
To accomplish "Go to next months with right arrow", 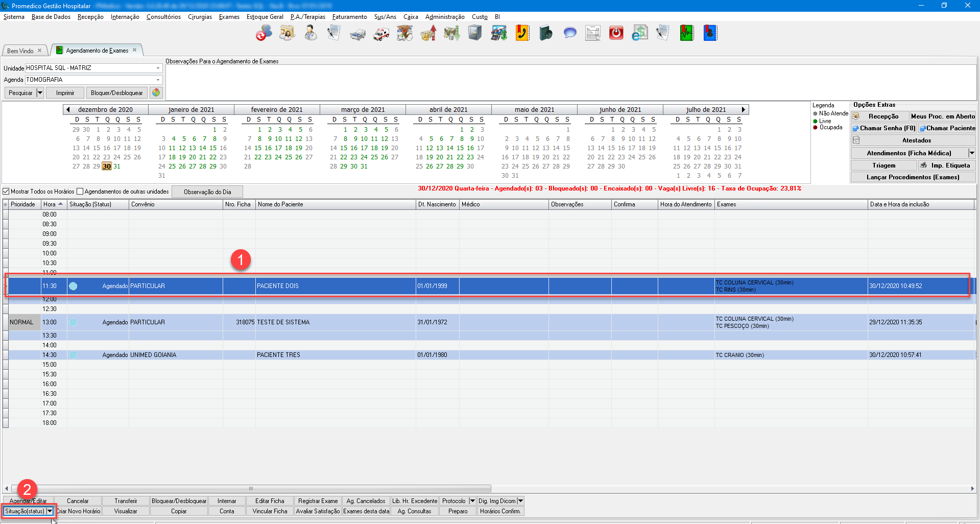I will [x=744, y=109].
